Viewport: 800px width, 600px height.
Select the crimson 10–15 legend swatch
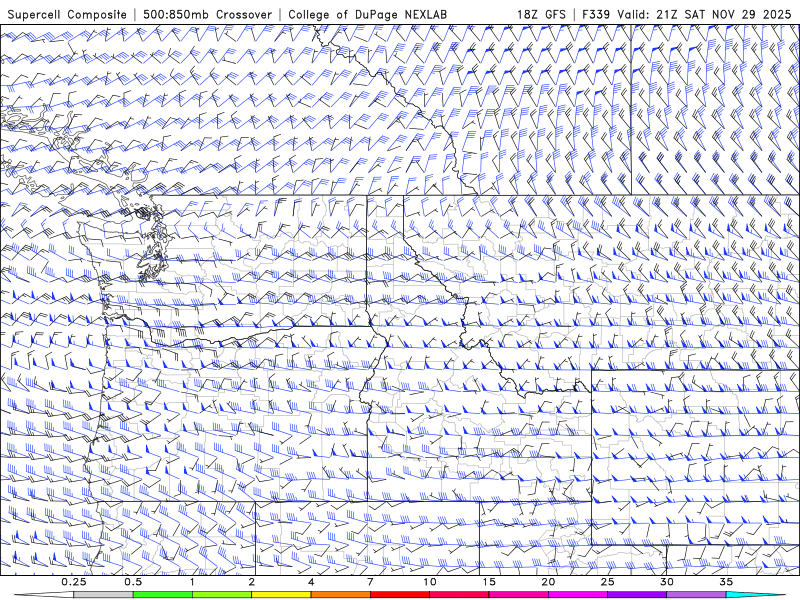pos(459,595)
